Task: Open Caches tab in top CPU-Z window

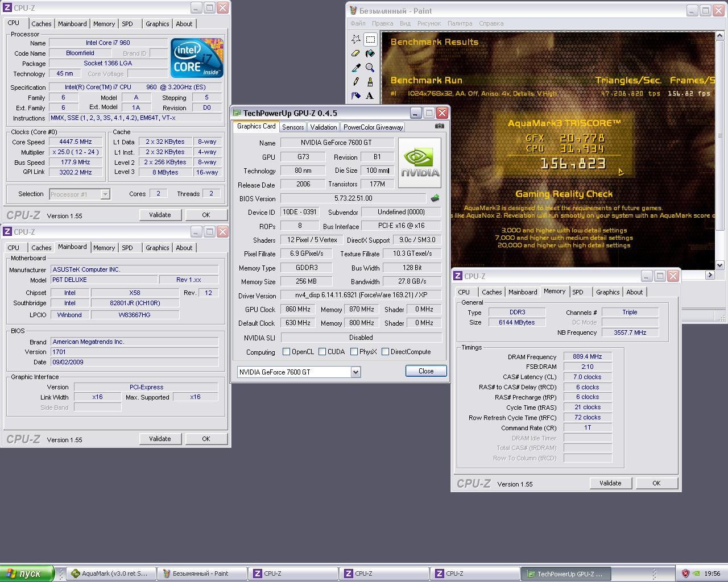Action: [x=42, y=24]
